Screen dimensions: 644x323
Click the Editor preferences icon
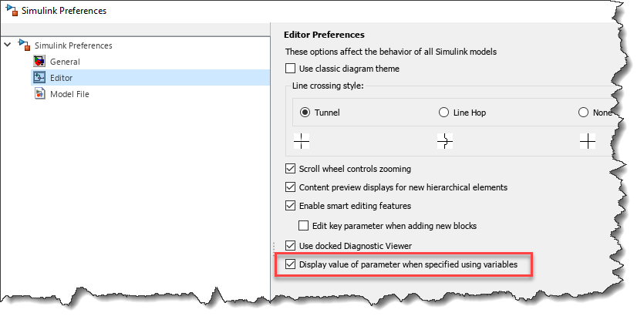point(39,78)
